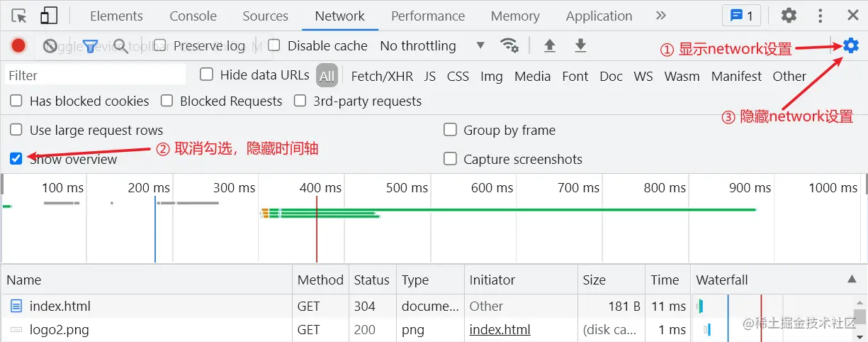Filter requests by Doc

coord(611,76)
